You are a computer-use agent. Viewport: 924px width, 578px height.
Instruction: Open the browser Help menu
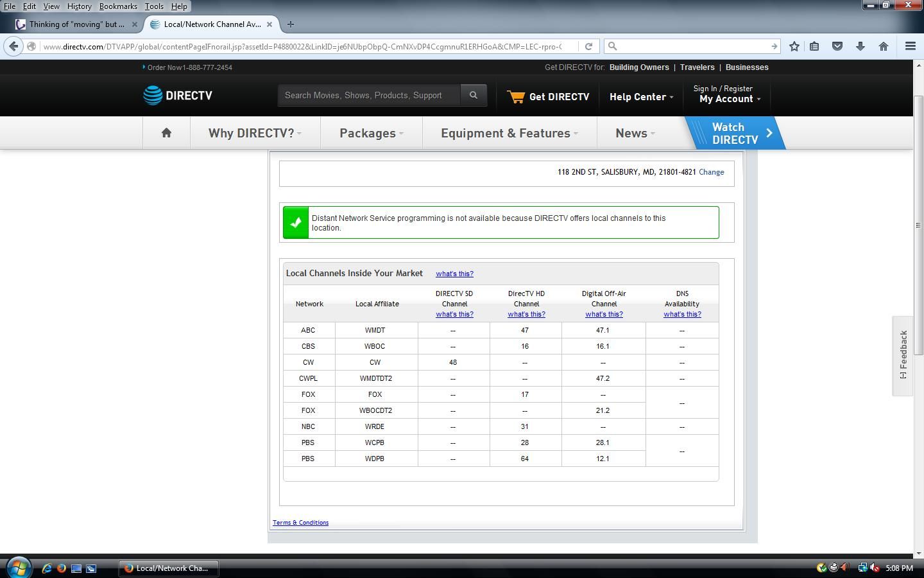pos(179,6)
